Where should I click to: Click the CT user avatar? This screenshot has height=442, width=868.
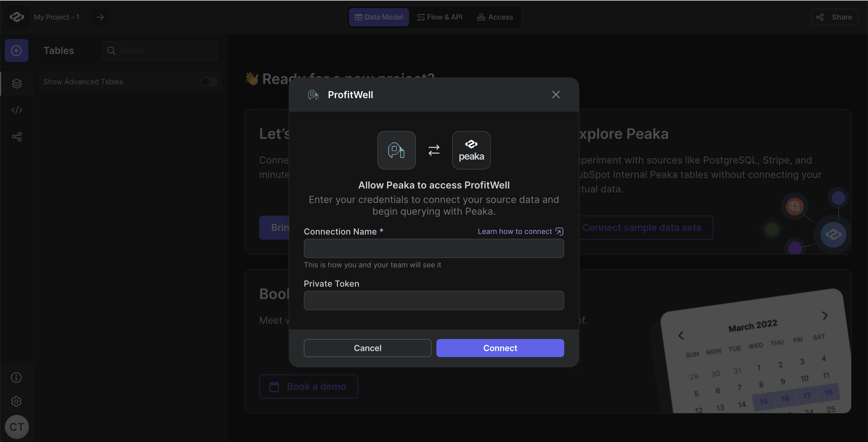(17, 427)
